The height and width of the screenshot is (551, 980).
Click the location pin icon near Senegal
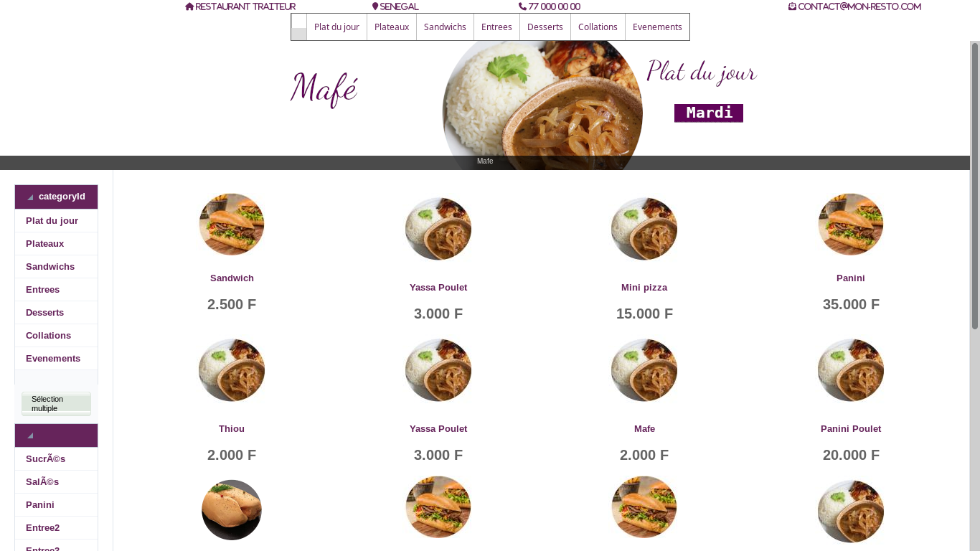[x=375, y=6]
